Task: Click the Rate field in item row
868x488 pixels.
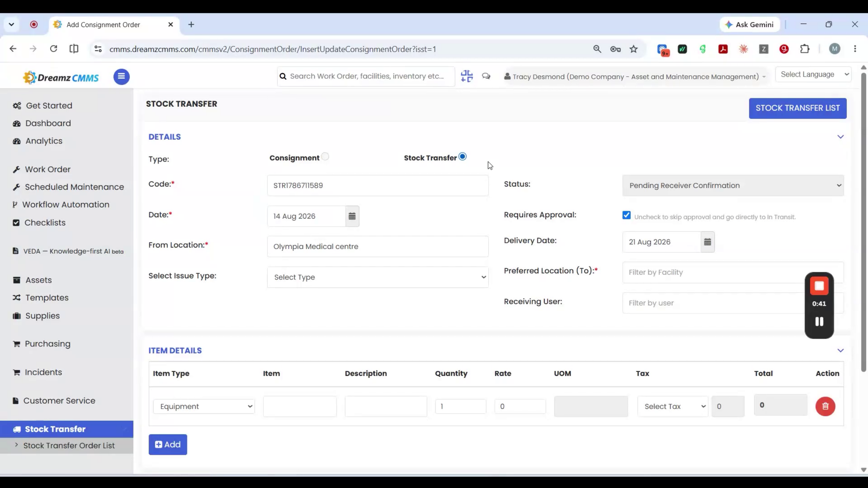Action: pos(520,406)
